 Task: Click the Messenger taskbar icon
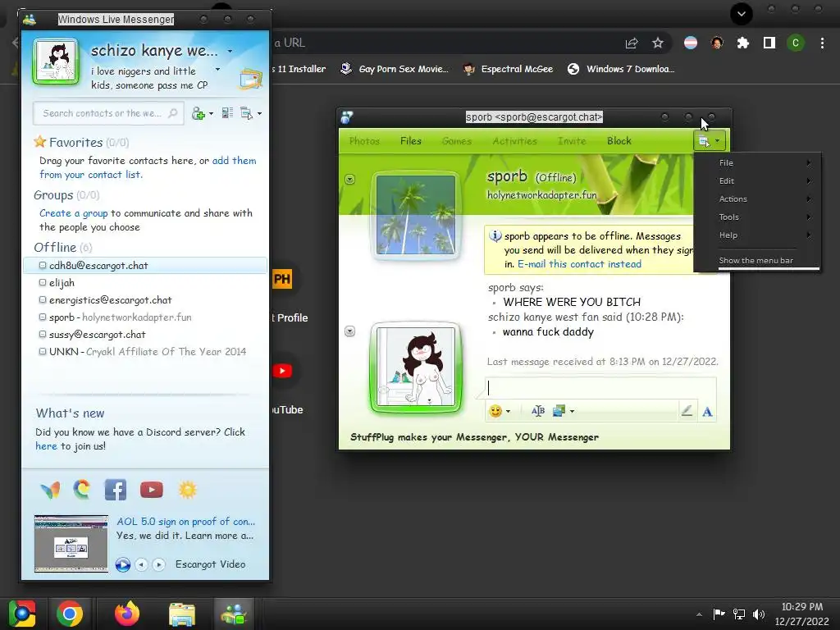[x=234, y=614]
